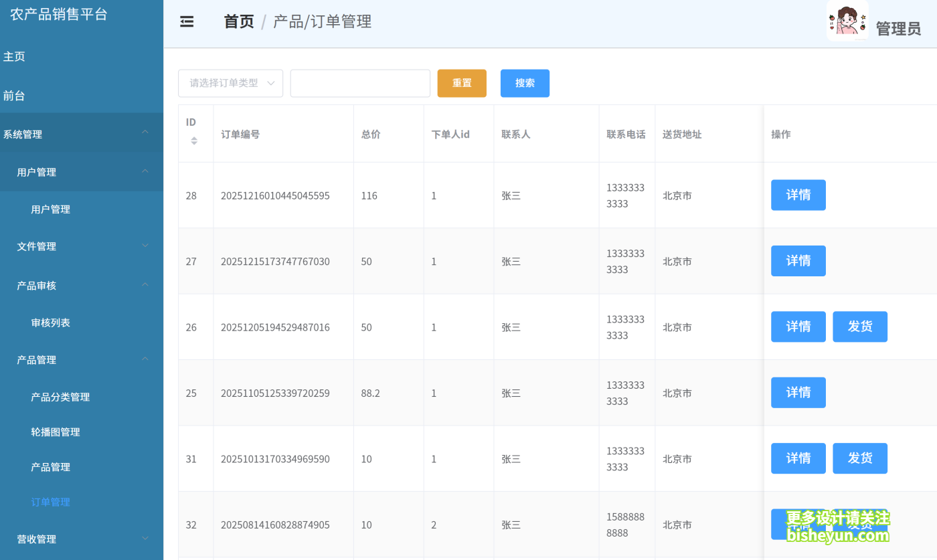The height and width of the screenshot is (560, 937).
Task: Collapse the 营收管理 section chevron
Action: click(x=145, y=539)
